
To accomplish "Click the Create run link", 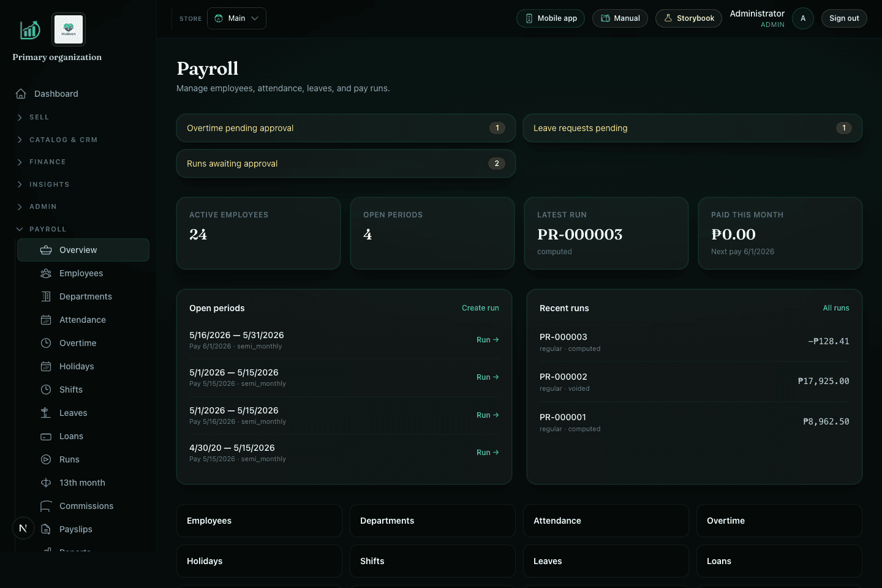I will click(x=480, y=308).
